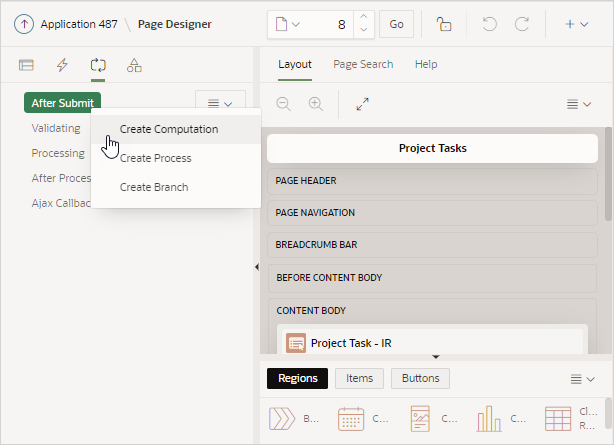614x445 pixels.
Task: Open the Rendering tab icon
Action: pos(26,65)
